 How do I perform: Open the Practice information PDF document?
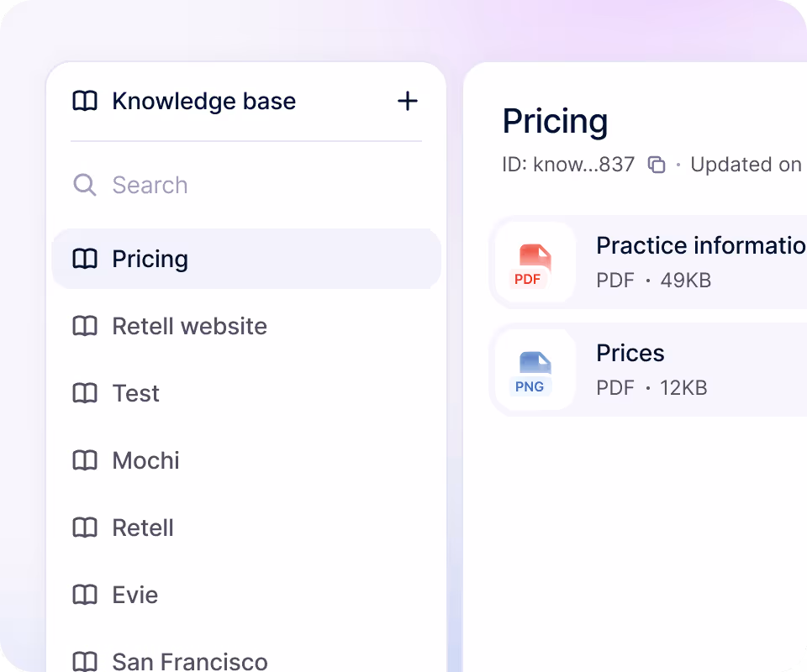[648, 262]
